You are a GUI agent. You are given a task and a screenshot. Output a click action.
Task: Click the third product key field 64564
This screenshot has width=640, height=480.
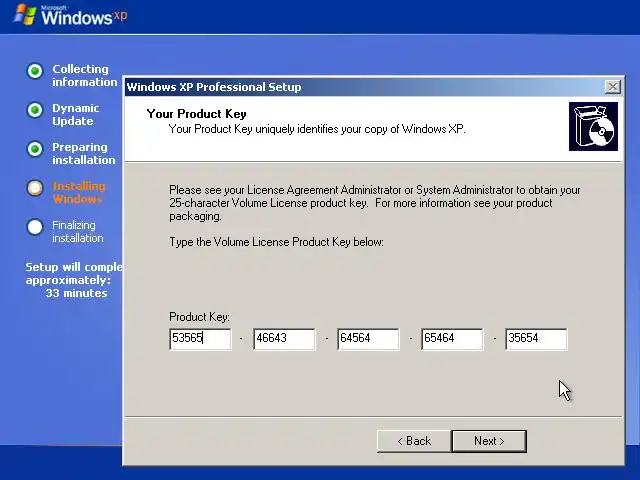(368, 339)
